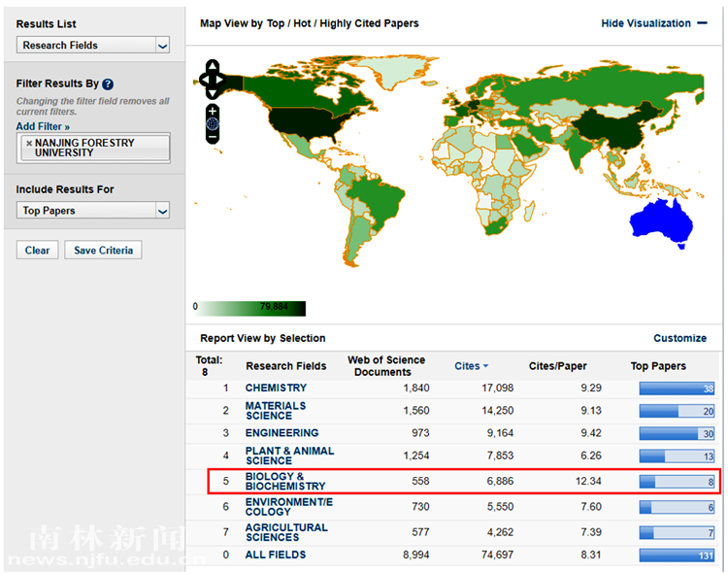Screen dimensions: 728x574
Task: Reset map to world view globe icon
Action: tap(213, 124)
